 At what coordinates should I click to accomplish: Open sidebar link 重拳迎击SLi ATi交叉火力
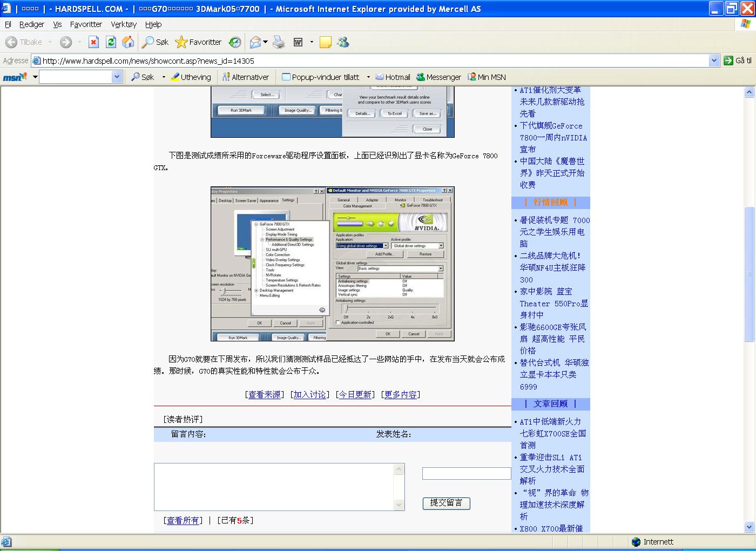[x=552, y=469]
